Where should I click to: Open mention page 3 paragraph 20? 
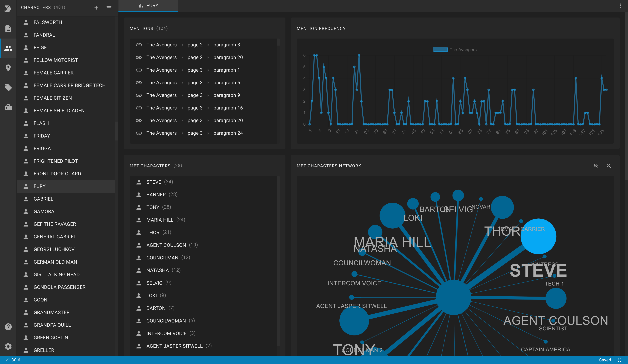coord(203,121)
